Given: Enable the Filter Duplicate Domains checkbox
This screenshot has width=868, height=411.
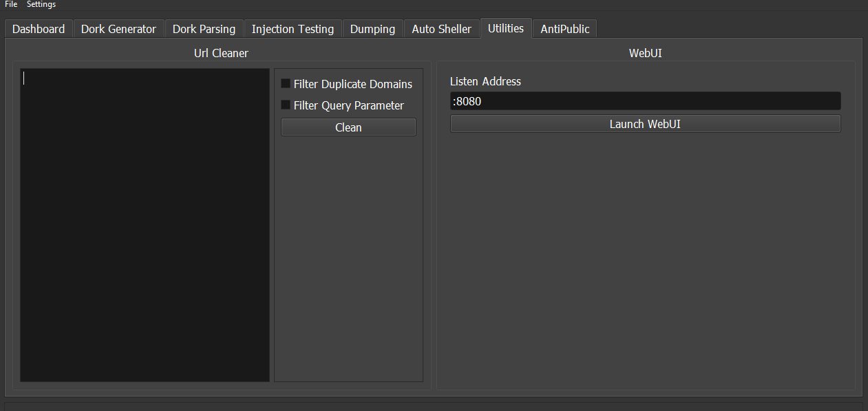Looking at the screenshot, I should [x=286, y=84].
